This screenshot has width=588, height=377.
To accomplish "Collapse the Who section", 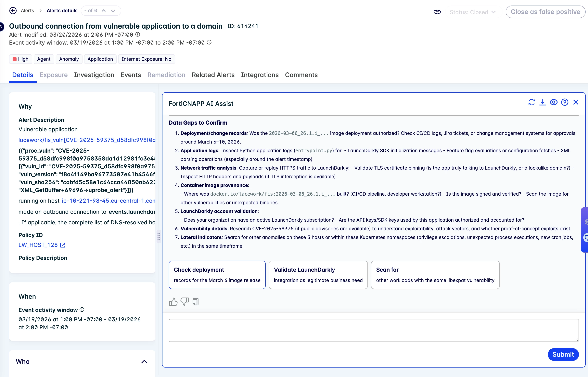I will [144, 362].
